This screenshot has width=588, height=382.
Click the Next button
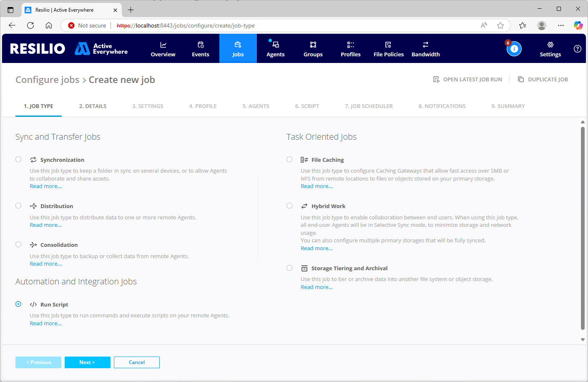[x=87, y=362]
